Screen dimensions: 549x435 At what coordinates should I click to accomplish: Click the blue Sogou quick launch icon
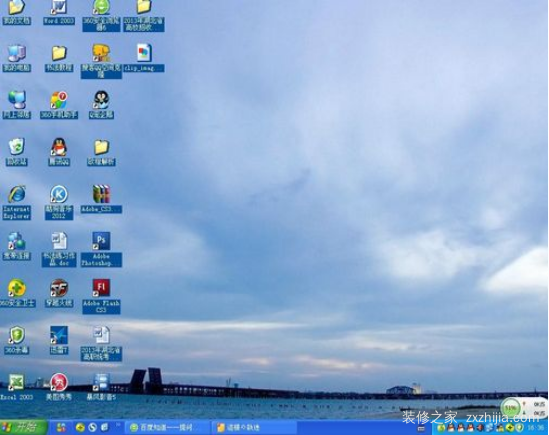pyautogui.click(x=92, y=427)
